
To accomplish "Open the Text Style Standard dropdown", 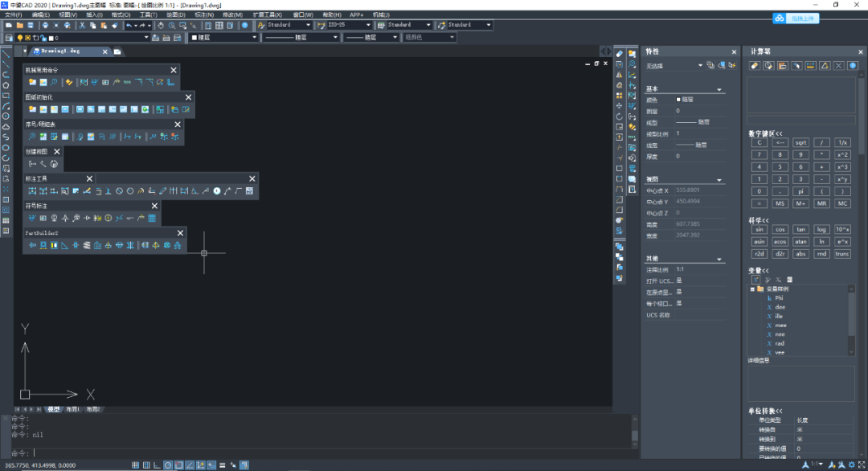I will 289,25.
